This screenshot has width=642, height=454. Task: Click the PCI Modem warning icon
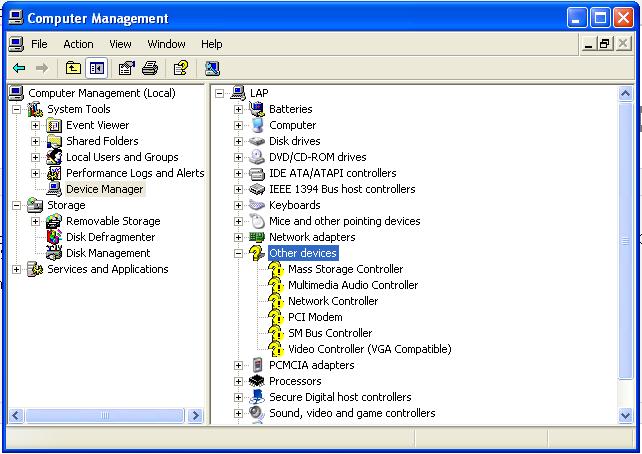(276, 317)
